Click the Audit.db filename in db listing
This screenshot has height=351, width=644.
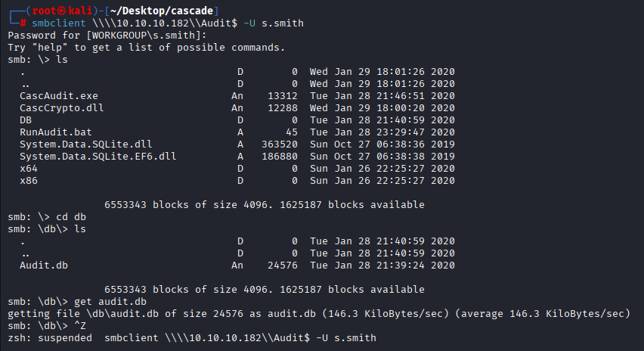point(44,265)
